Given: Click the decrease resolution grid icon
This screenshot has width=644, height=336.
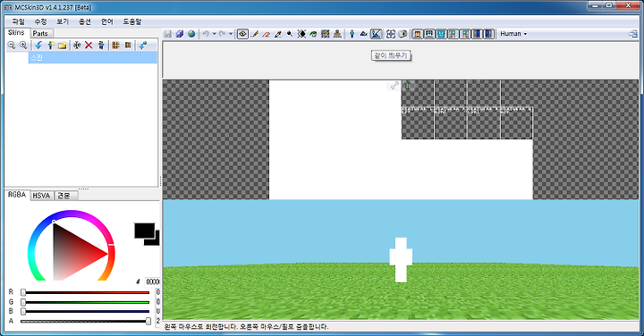Looking at the screenshot, I should point(115,46).
